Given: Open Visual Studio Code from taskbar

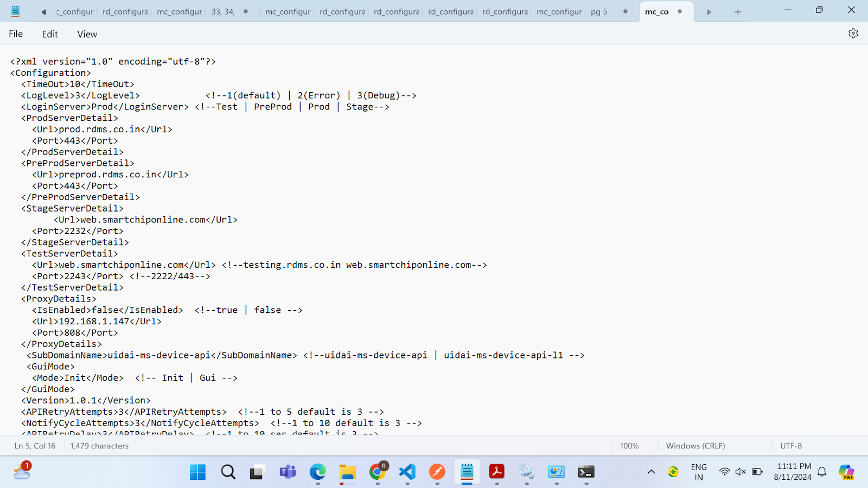Looking at the screenshot, I should pyautogui.click(x=407, y=472).
